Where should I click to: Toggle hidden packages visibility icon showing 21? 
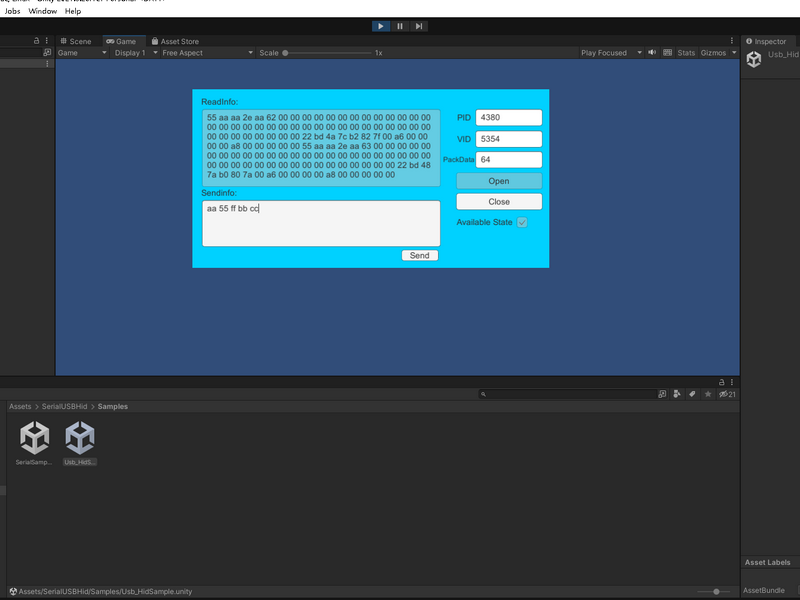coord(727,394)
